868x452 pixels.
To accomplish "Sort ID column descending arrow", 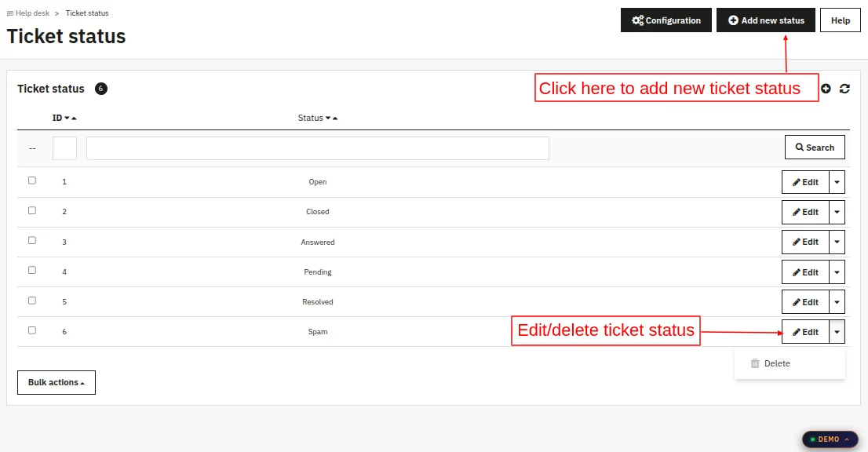I will pyautogui.click(x=67, y=118).
